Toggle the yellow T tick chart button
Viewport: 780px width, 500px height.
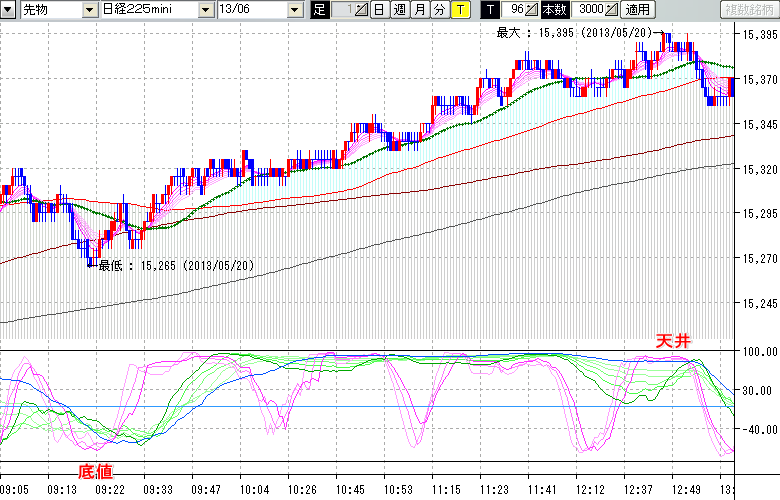[x=459, y=9]
